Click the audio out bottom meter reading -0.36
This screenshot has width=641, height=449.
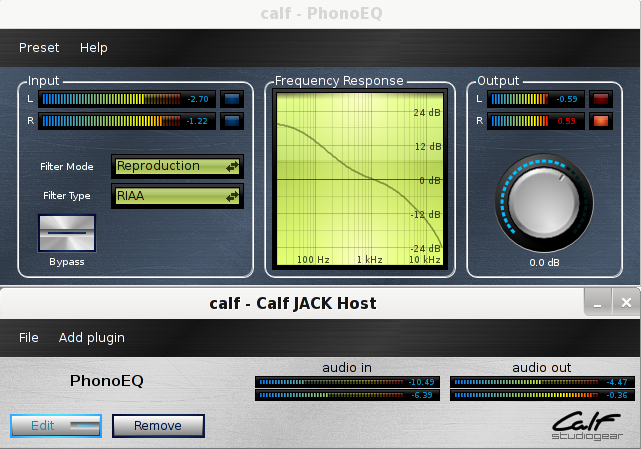click(542, 395)
